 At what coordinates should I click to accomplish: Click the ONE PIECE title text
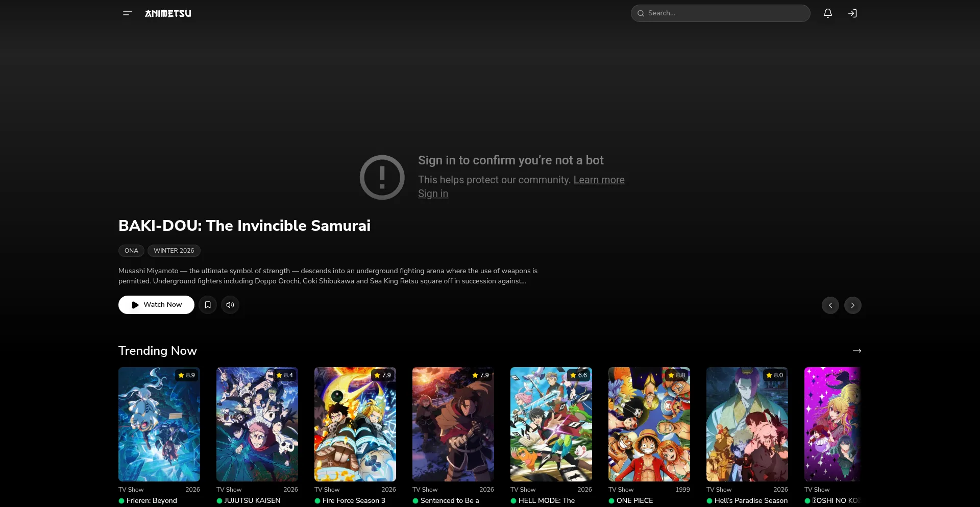pyautogui.click(x=634, y=501)
